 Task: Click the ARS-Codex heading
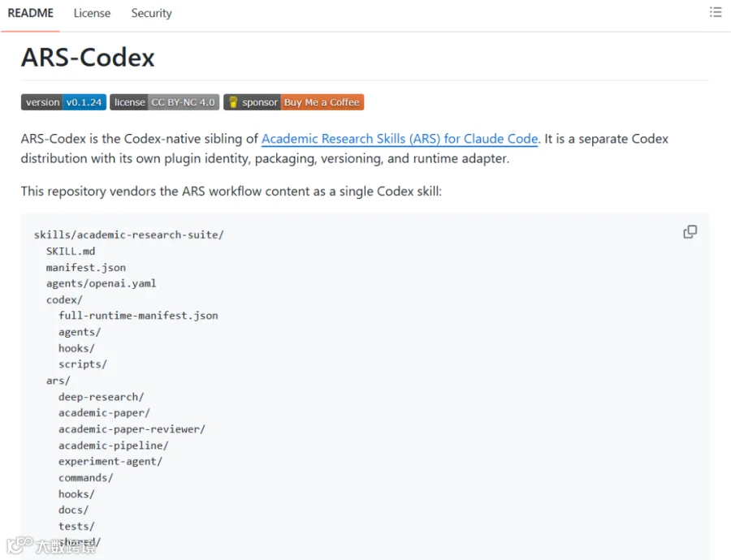tap(88, 58)
